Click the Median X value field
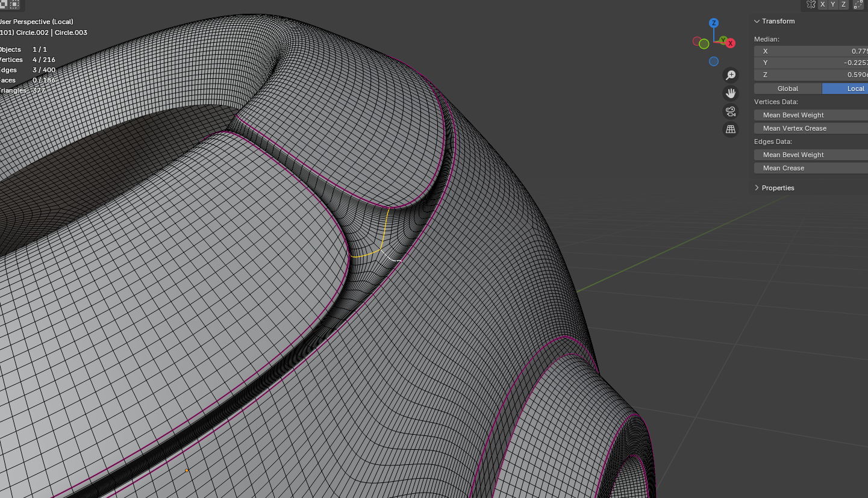 click(811, 51)
